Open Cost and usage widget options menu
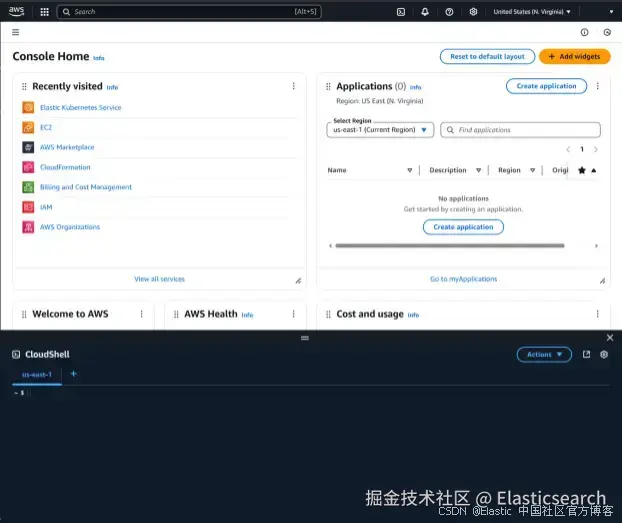Image resolution: width=622 pixels, height=523 pixels. 597,314
